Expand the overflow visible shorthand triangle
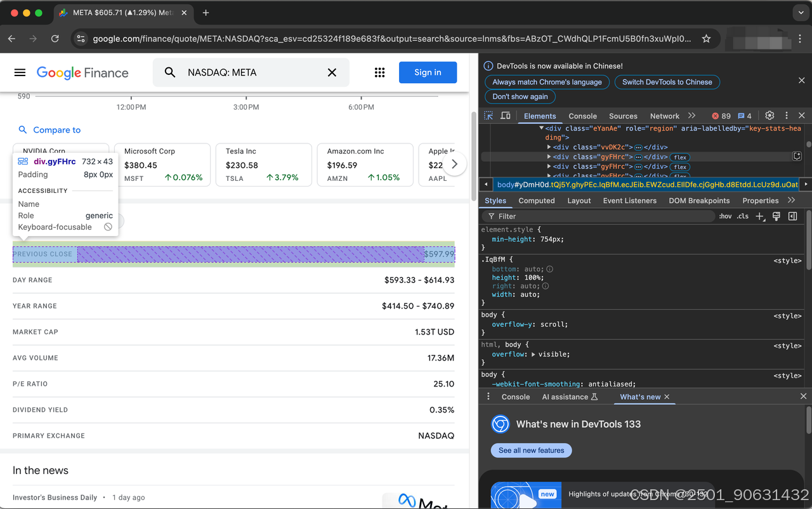This screenshot has width=812, height=509. tap(533, 354)
